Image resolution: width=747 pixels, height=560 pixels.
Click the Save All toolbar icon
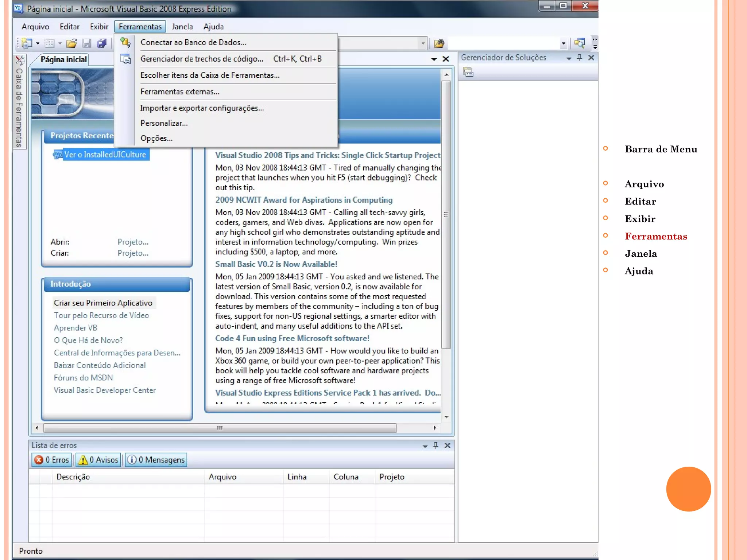(102, 43)
